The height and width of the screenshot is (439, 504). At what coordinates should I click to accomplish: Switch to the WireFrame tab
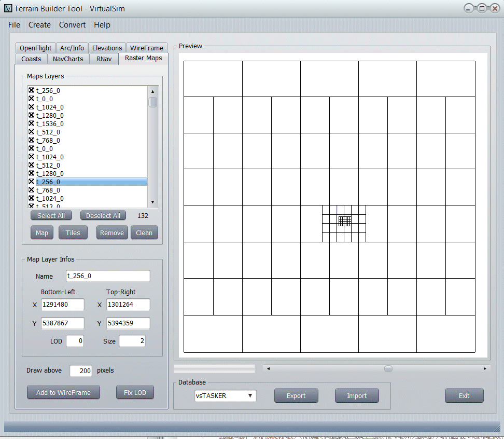(147, 48)
